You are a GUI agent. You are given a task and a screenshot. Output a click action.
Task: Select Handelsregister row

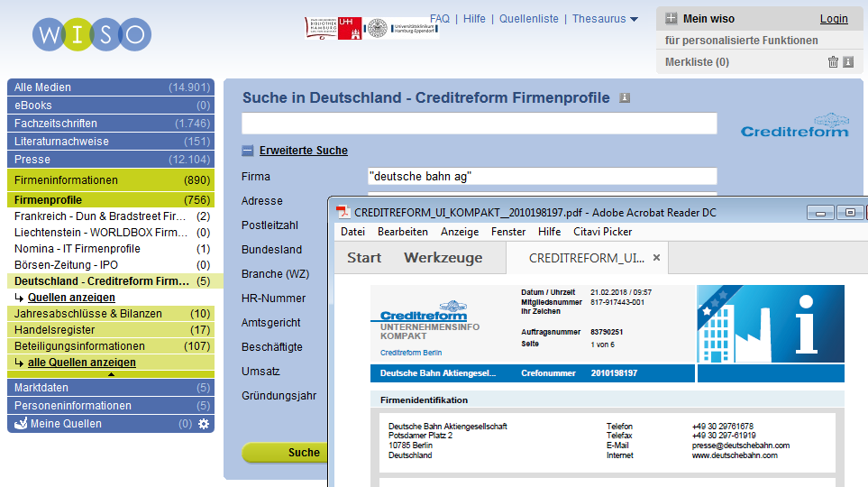(111, 330)
